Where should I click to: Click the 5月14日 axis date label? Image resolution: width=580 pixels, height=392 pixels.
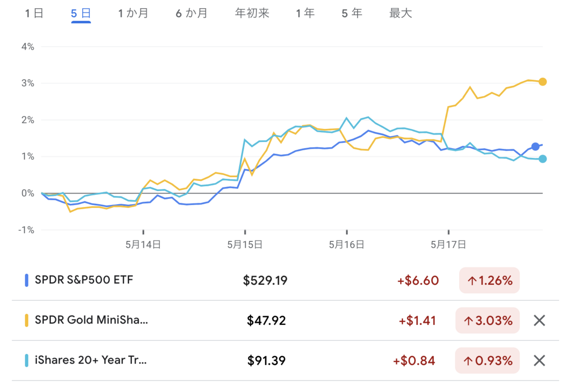(143, 245)
